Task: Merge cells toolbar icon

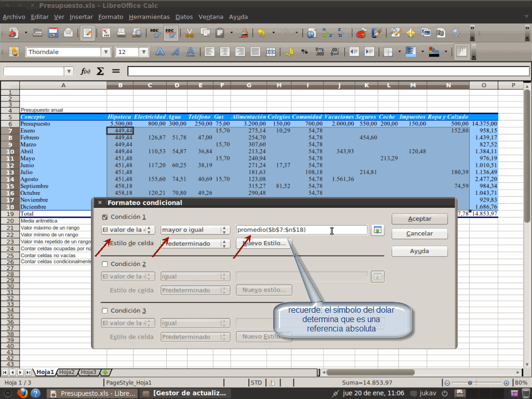Action: tap(271, 52)
